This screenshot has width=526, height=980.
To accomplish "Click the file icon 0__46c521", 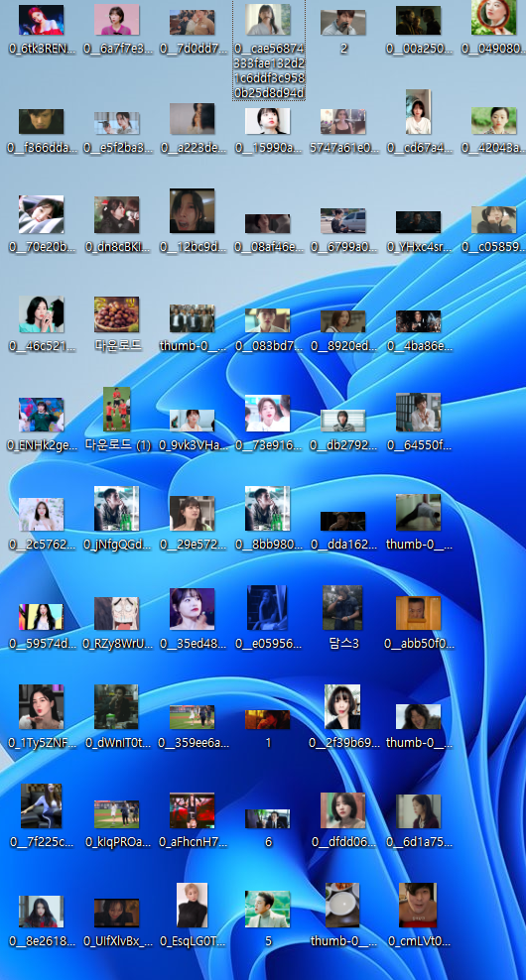I will coord(42,314).
